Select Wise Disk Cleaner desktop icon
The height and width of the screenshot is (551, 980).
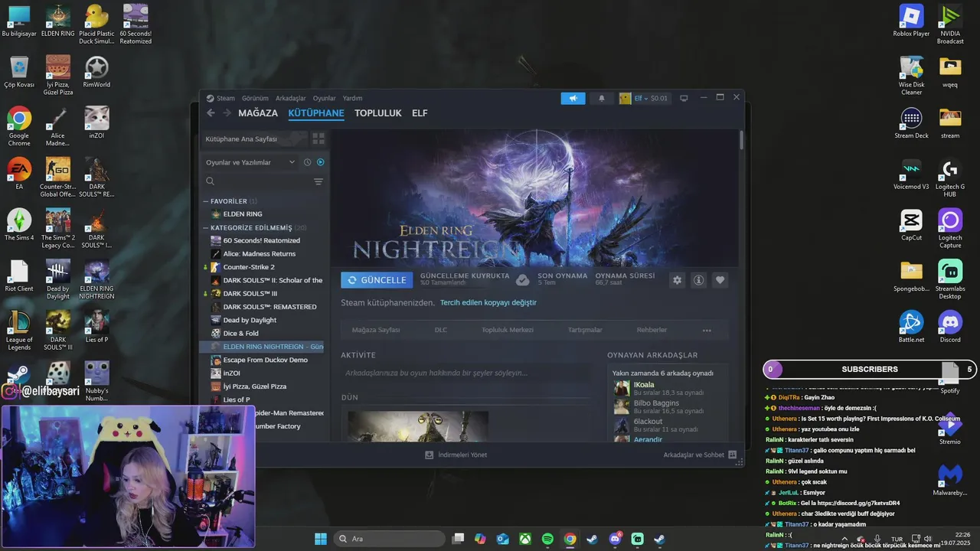point(911,76)
